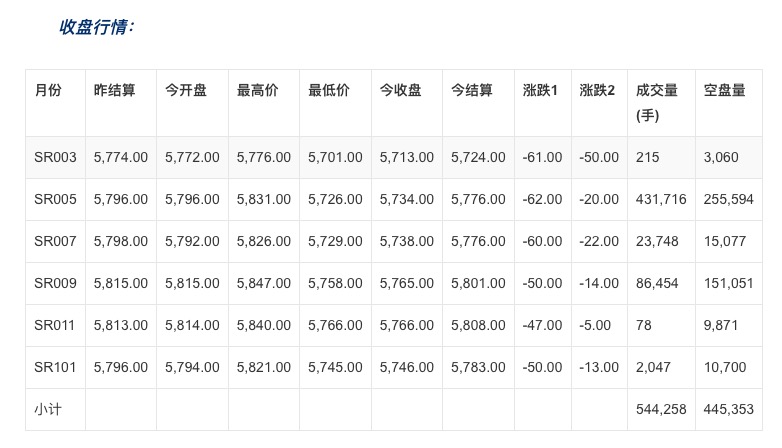
Task: Click the SR101 contract cell
Action: (x=55, y=368)
